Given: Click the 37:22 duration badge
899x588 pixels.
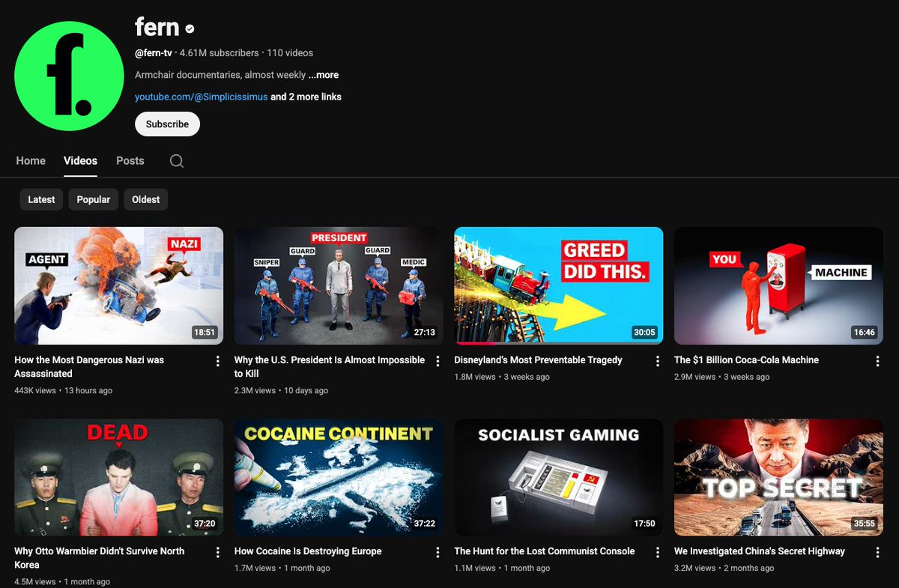Looking at the screenshot, I should coord(424,524).
